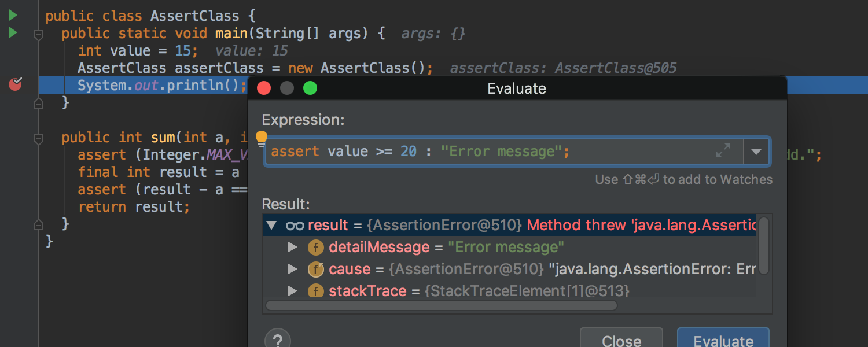
Task: Click the field icon next to stackTrace
Action: click(x=315, y=290)
